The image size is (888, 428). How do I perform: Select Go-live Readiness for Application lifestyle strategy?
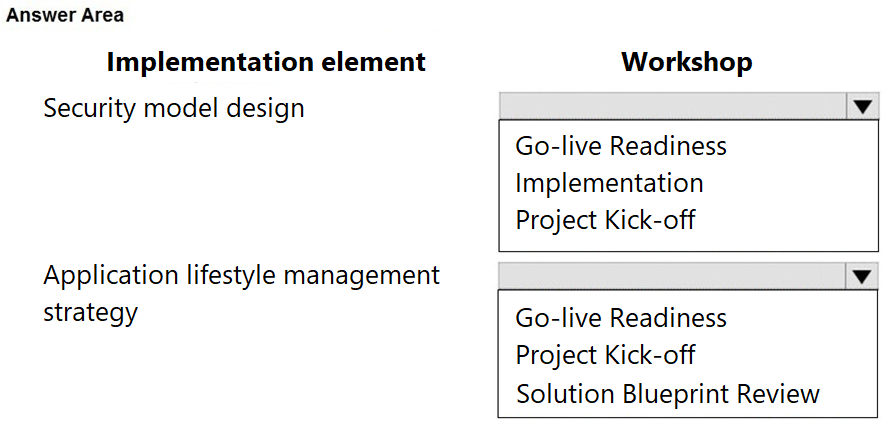[621, 318]
